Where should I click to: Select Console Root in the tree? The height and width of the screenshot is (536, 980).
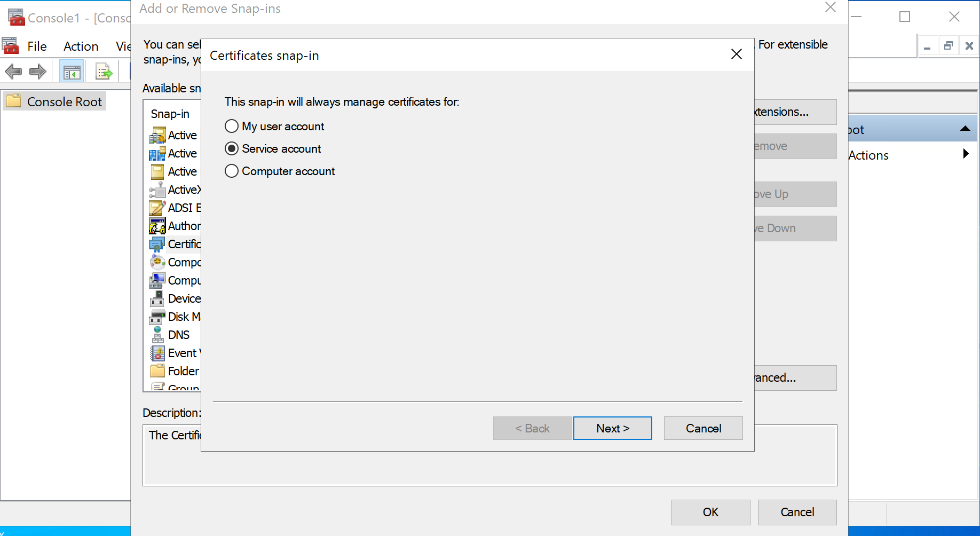[64, 101]
